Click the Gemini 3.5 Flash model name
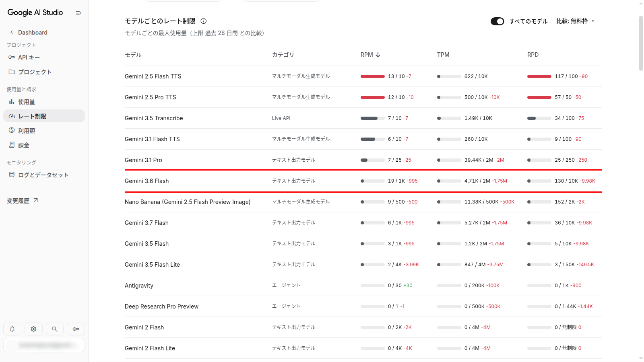Screen dimensions: 644x362 (147, 244)
